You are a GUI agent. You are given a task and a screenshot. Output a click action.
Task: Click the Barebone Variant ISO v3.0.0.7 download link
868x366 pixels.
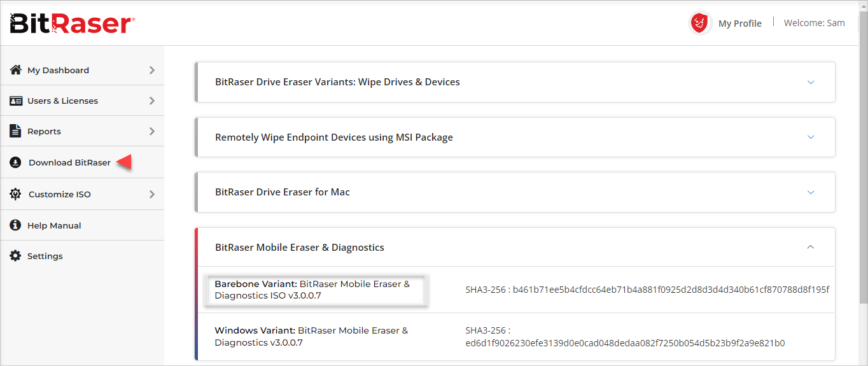pos(312,290)
